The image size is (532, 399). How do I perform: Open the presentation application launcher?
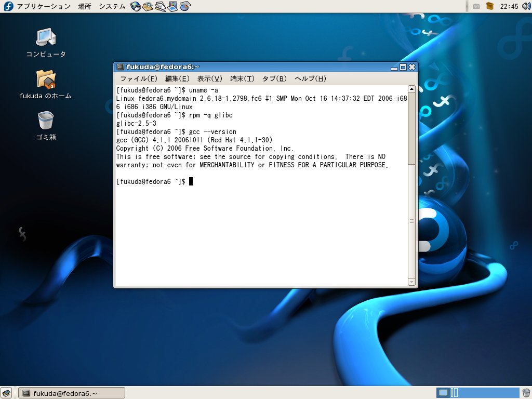pos(172,6)
